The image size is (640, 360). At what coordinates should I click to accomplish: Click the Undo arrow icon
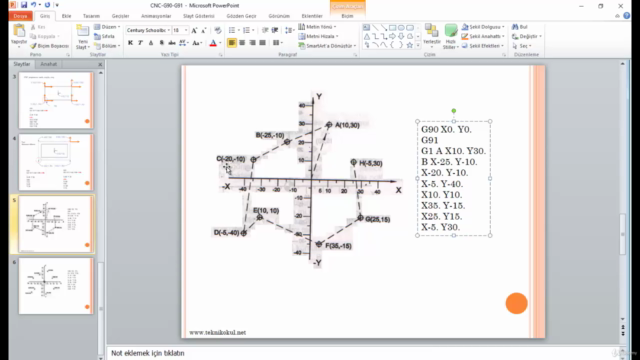[x=33, y=5]
